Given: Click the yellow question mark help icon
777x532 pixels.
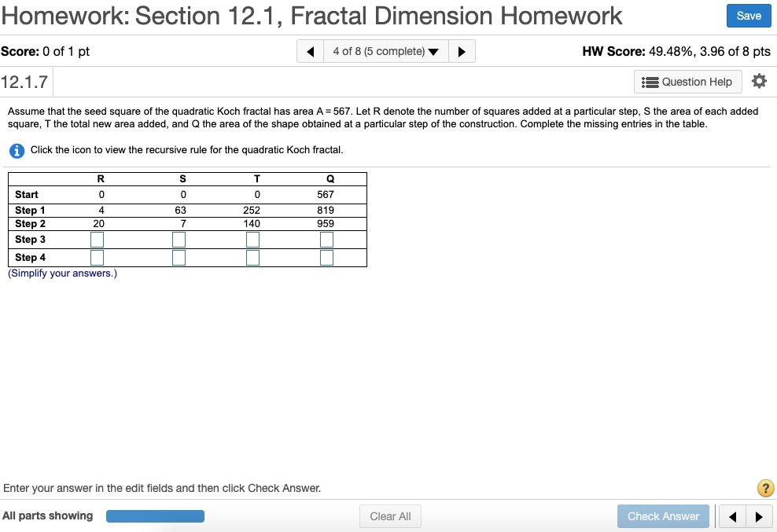Looking at the screenshot, I should (765, 488).
